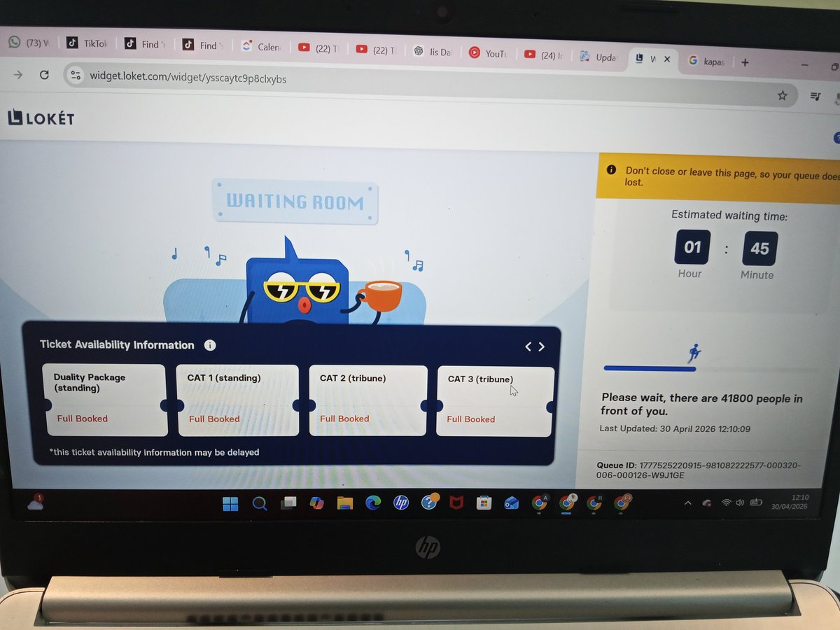Open taskbar Search

pos(259,503)
